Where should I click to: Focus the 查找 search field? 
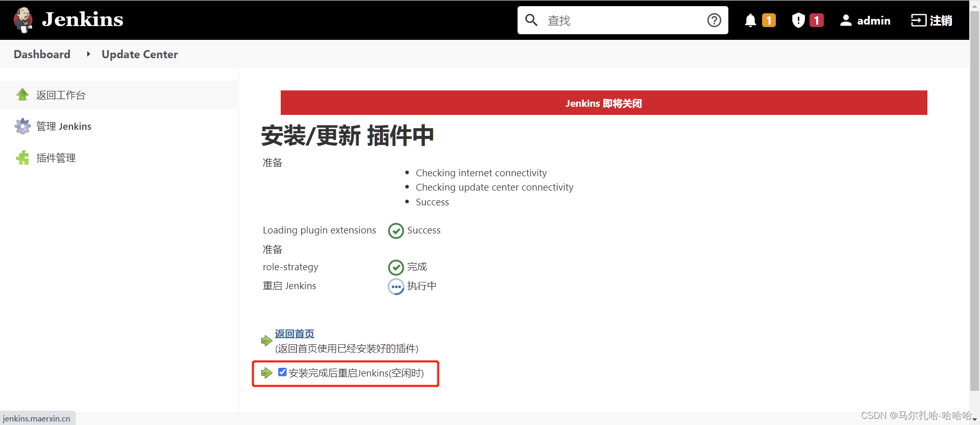[622, 20]
